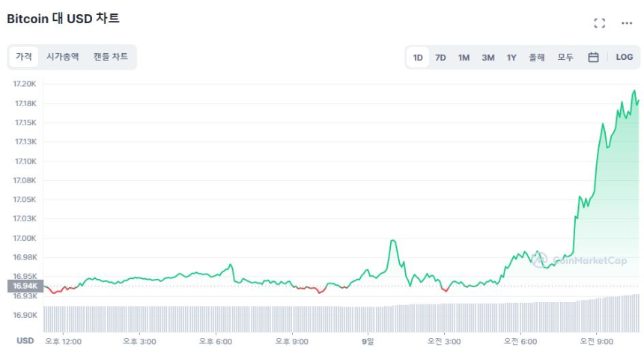Select the 3M time range
This screenshot has height=347, width=644.
[x=487, y=57]
